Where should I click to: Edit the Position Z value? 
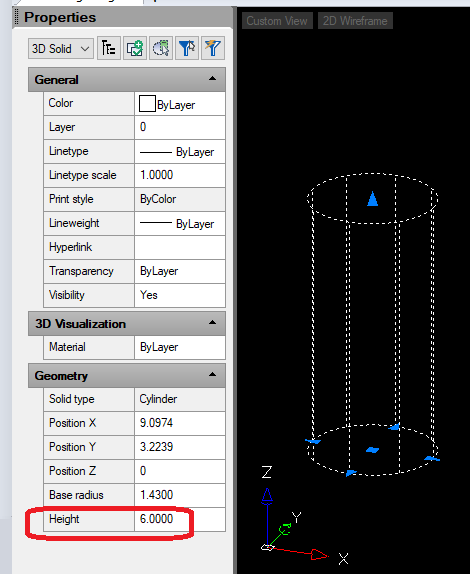(x=180, y=471)
